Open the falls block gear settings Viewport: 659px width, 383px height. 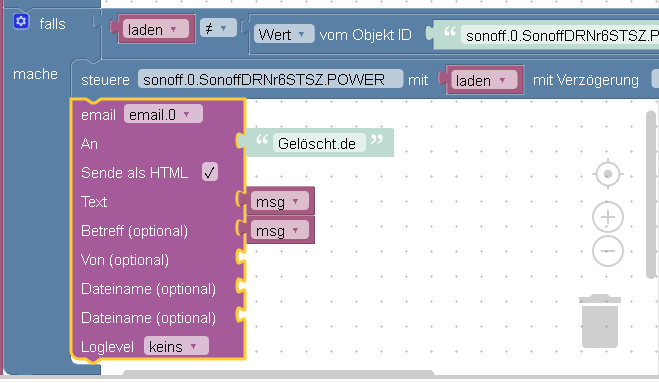[21, 21]
